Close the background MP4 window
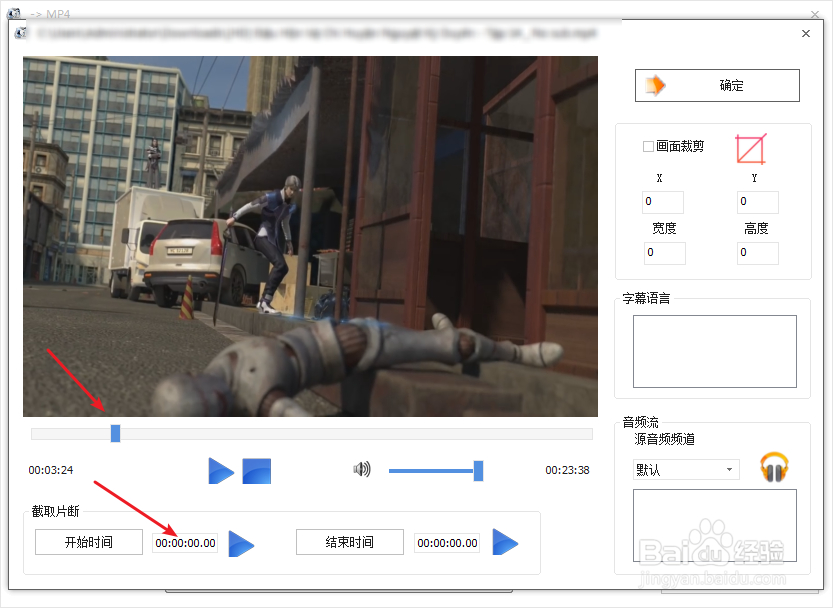This screenshot has height=608, width=833. pos(815,14)
